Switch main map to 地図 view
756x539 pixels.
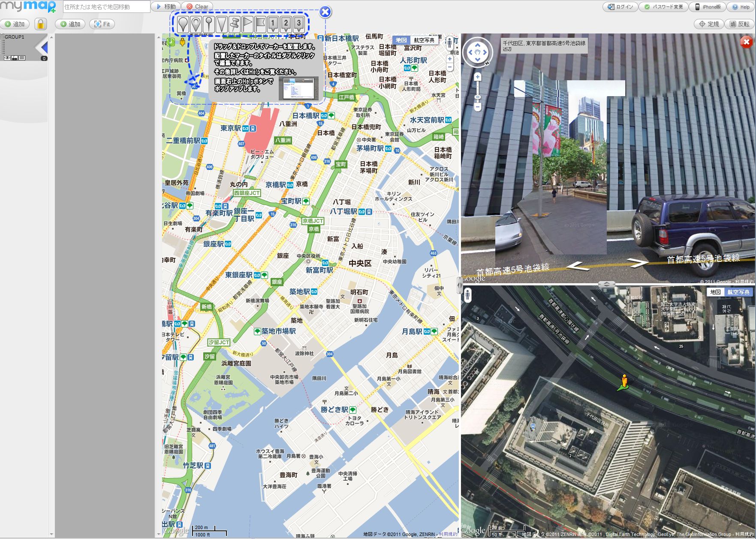point(401,40)
